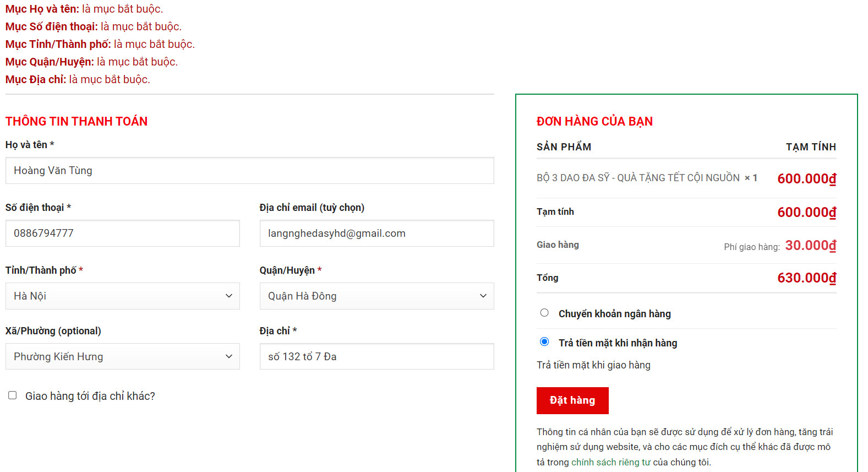Click the Địa chỉ email input field
Image resolution: width=868 pixels, height=472 pixels.
click(x=376, y=234)
